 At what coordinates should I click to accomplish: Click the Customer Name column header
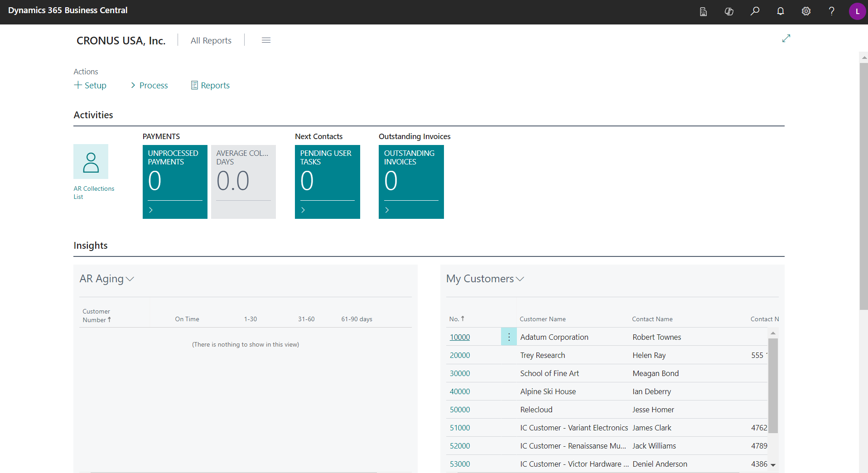[543, 319]
